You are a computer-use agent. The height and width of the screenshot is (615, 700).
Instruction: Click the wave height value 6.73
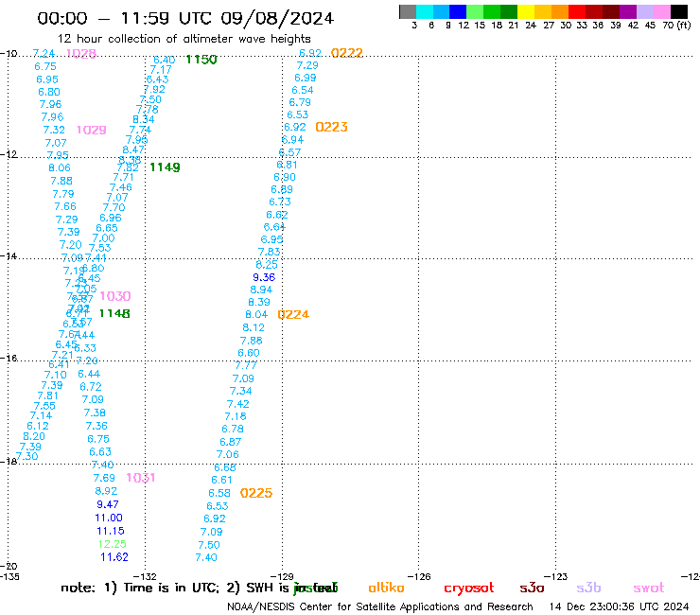[280, 202]
